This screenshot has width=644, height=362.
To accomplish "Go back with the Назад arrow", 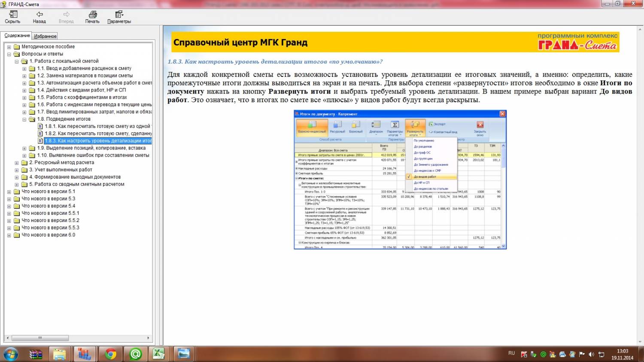I will [39, 17].
